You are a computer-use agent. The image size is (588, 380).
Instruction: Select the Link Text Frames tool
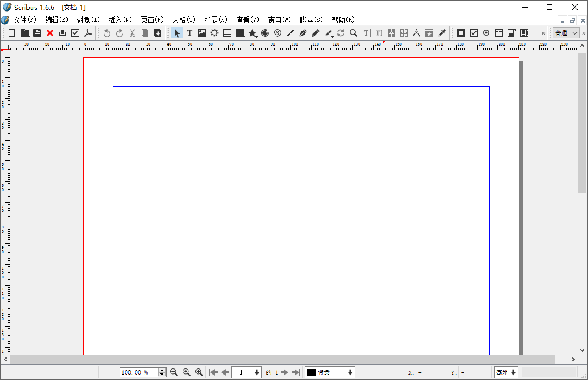click(x=391, y=32)
